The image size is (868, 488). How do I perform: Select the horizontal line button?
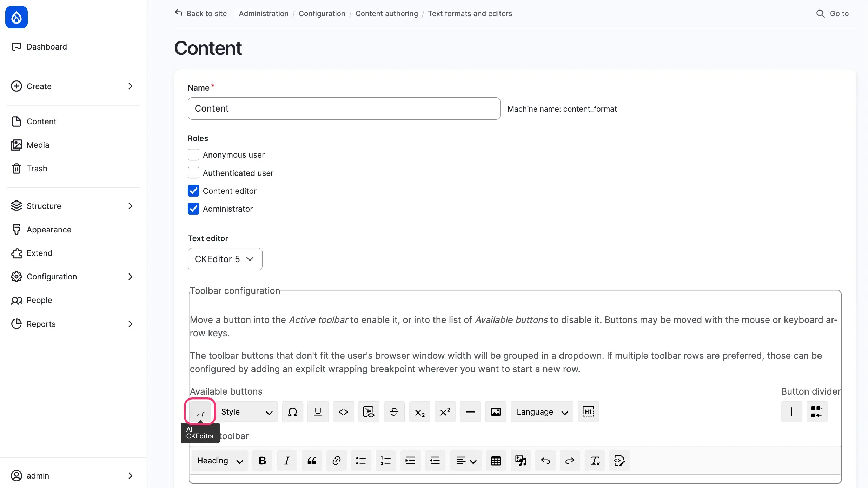[470, 411]
